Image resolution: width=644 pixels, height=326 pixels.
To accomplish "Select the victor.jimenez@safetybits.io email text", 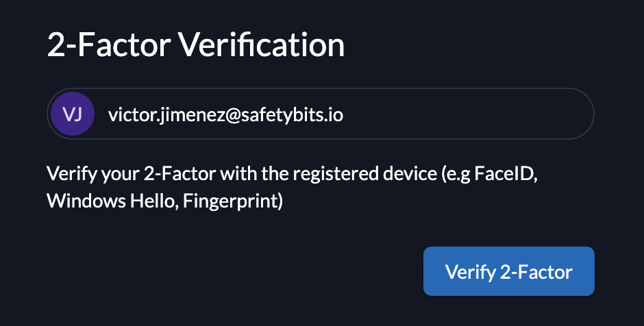I will [225, 115].
